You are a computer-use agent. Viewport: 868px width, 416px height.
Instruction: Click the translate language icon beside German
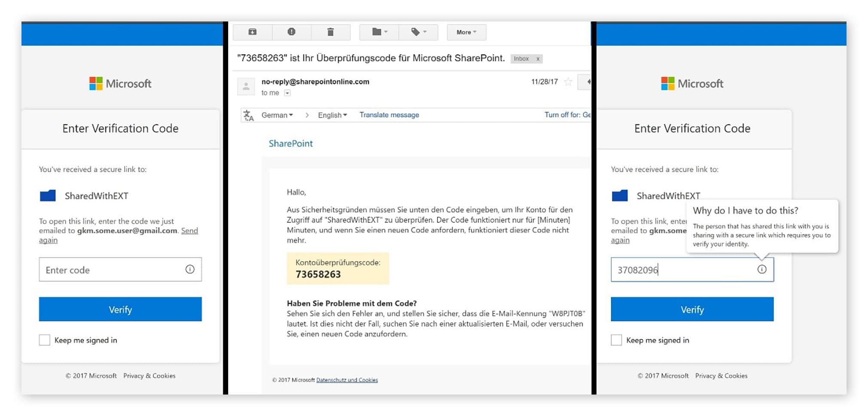248,115
